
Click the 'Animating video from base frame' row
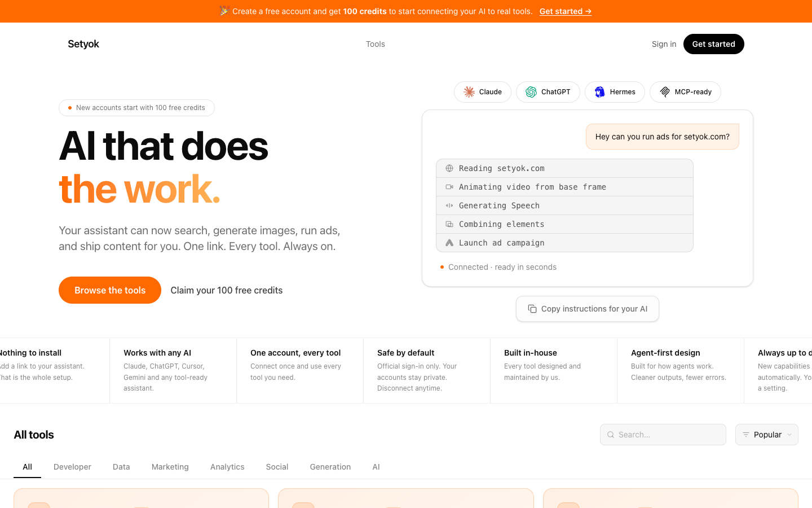tap(564, 187)
